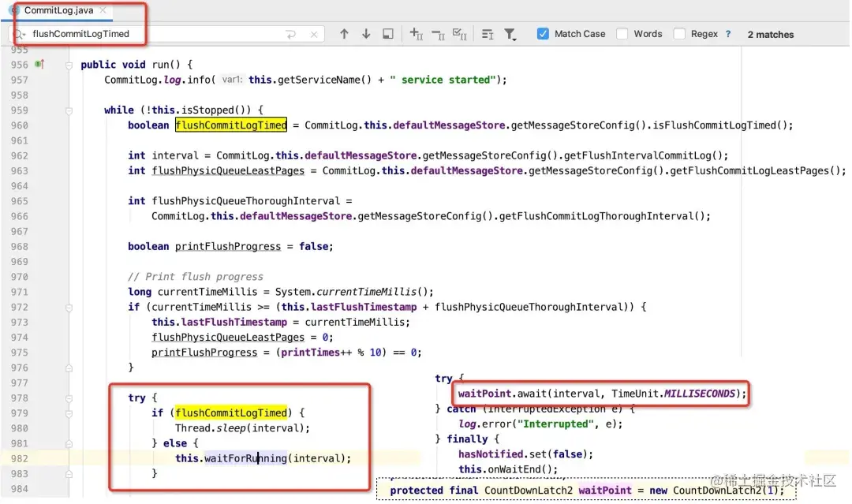Collapse the run() method at line 956

(x=69, y=65)
